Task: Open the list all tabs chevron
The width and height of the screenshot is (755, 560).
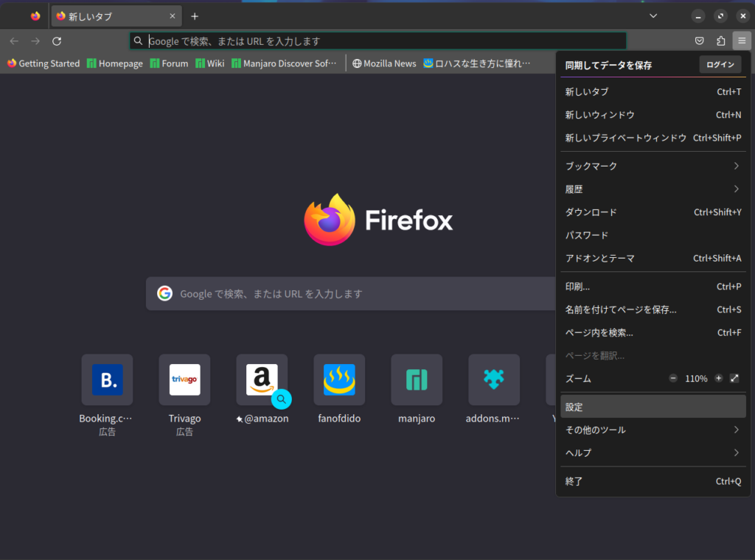Action: point(653,16)
